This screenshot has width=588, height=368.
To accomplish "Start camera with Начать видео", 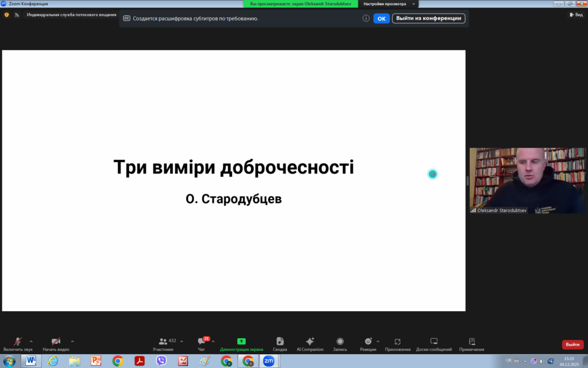I will point(56,343).
